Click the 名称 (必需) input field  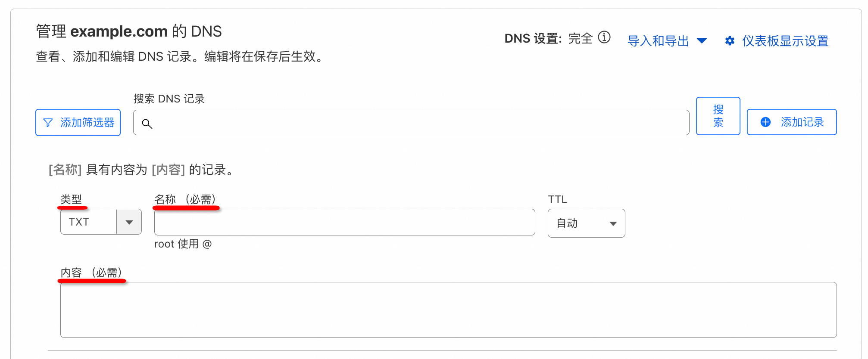(x=344, y=222)
